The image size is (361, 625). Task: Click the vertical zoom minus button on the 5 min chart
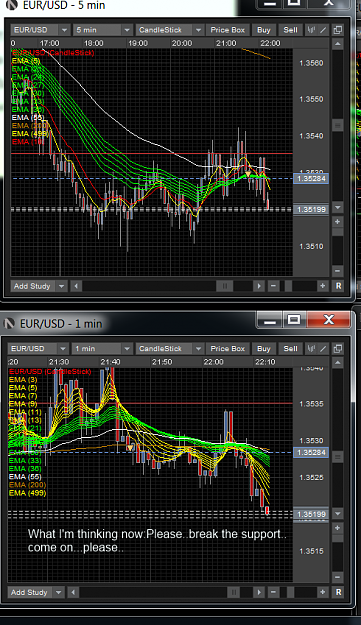[337, 271]
